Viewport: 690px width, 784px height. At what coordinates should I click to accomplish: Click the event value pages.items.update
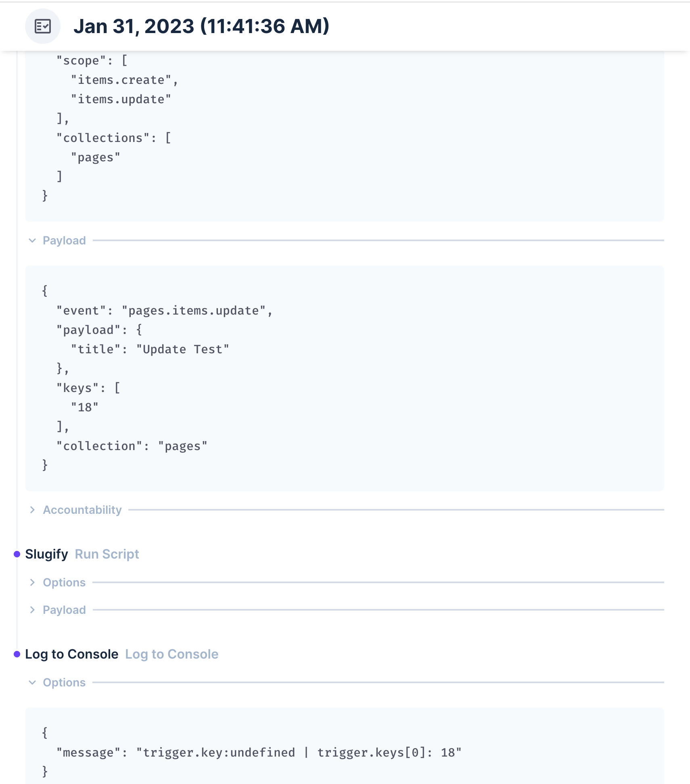point(195,310)
